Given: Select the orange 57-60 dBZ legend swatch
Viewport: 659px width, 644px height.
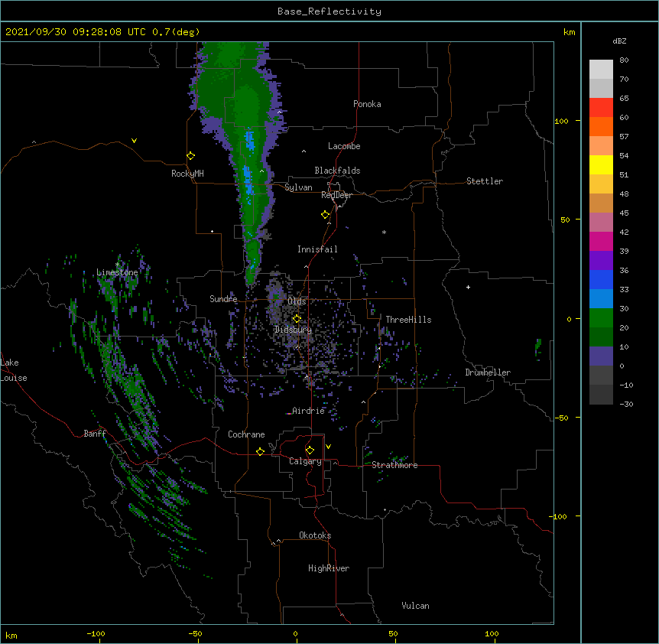Looking at the screenshot, I should tap(601, 126).
